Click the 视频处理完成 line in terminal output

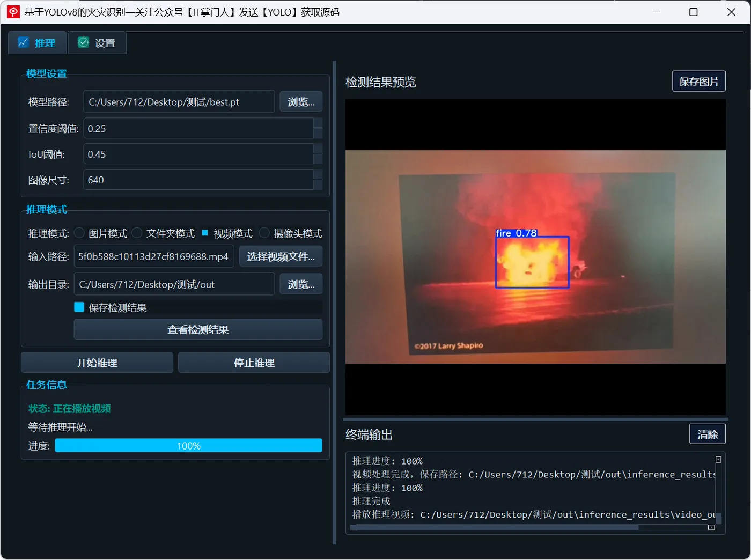tap(534, 474)
